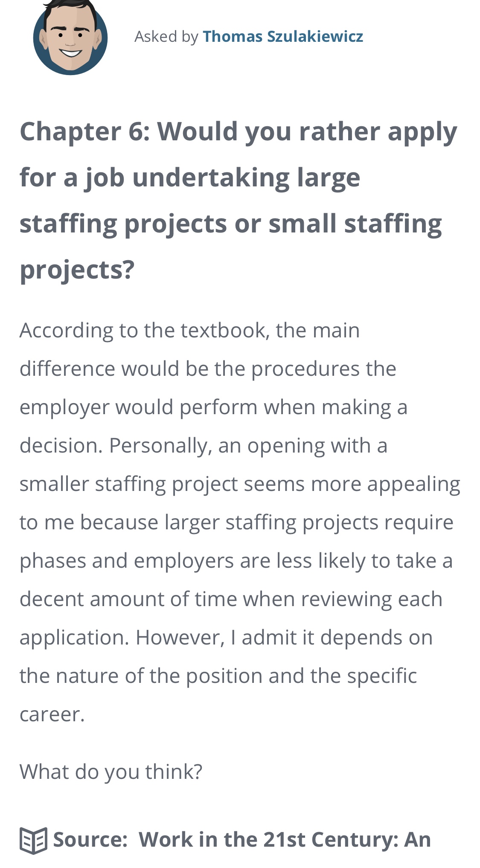Image resolution: width=480 pixels, height=868 pixels.
Task: Click the open book Source icon
Action: (x=33, y=841)
